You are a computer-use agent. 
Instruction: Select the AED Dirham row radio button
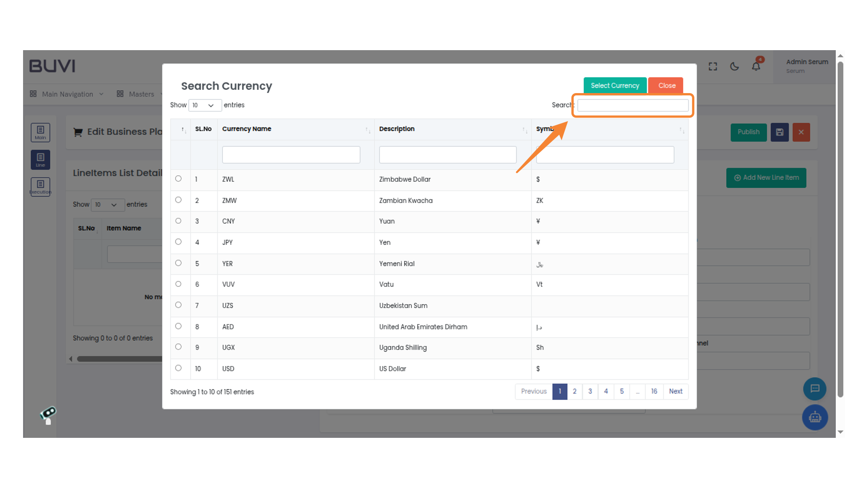click(179, 326)
